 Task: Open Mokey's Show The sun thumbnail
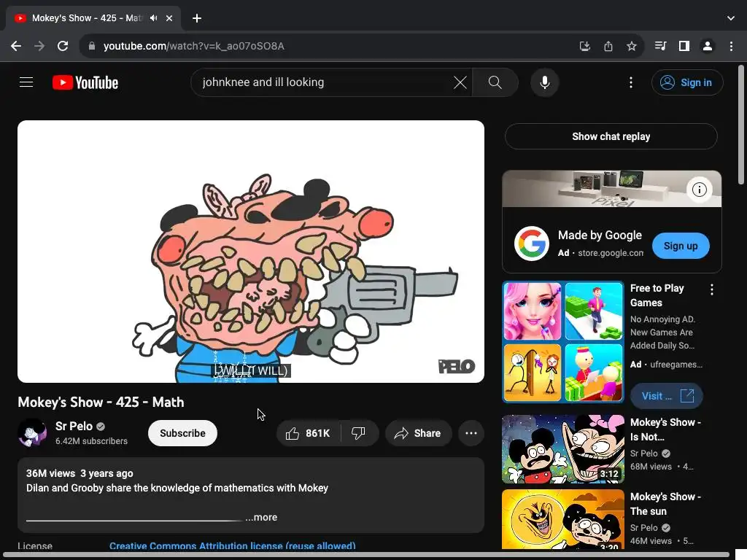563,519
